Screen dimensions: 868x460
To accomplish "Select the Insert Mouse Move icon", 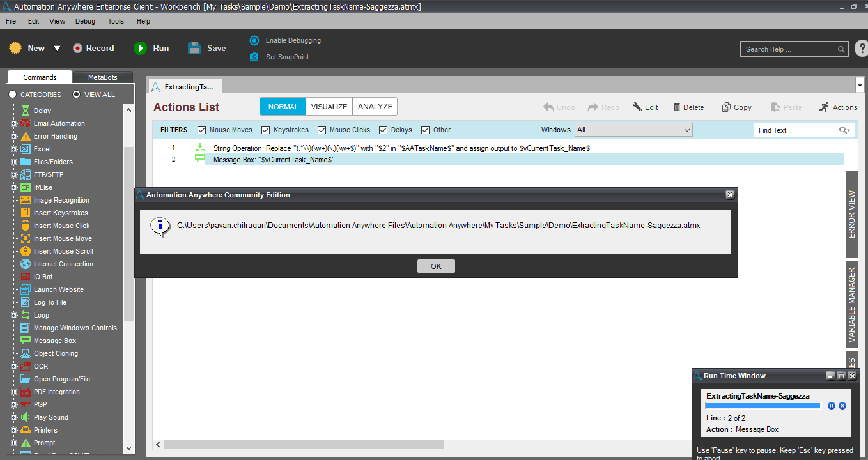I will (x=26, y=238).
